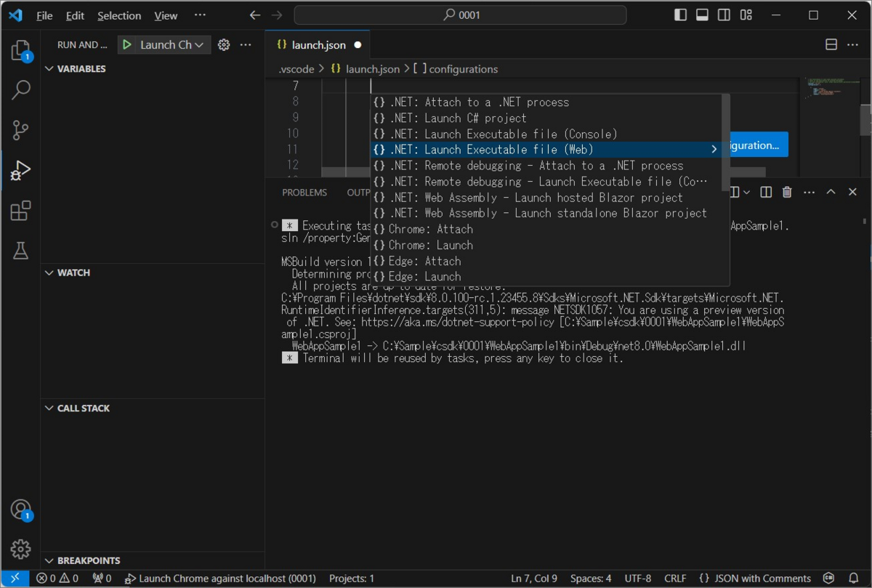Open the Accounts icon in activity bar
872x588 pixels.
20,510
